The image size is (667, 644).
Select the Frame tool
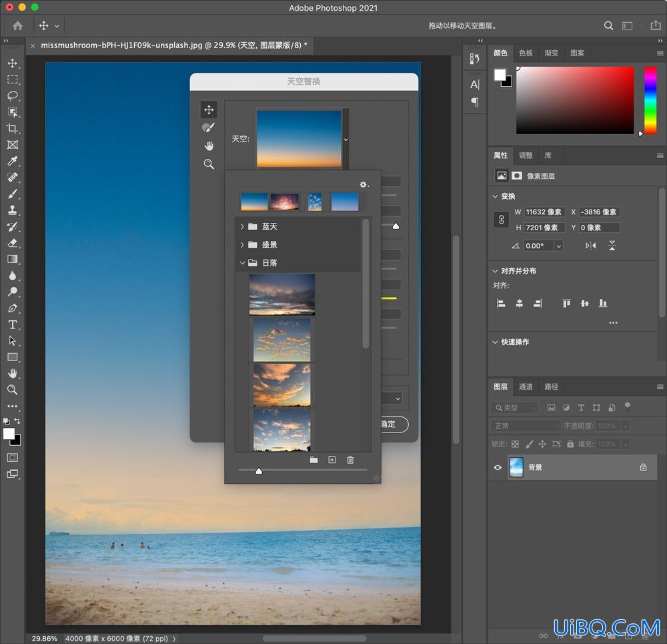click(x=12, y=145)
